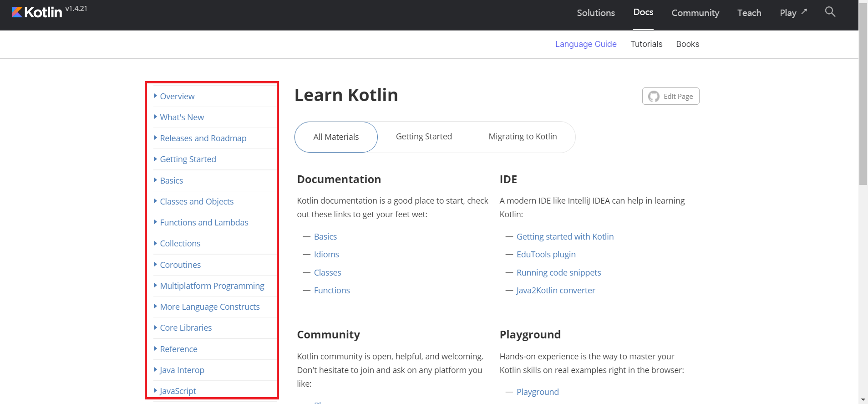Open the Solutions menu
This screenshot has width=868, height=404.
coord(596,13)
